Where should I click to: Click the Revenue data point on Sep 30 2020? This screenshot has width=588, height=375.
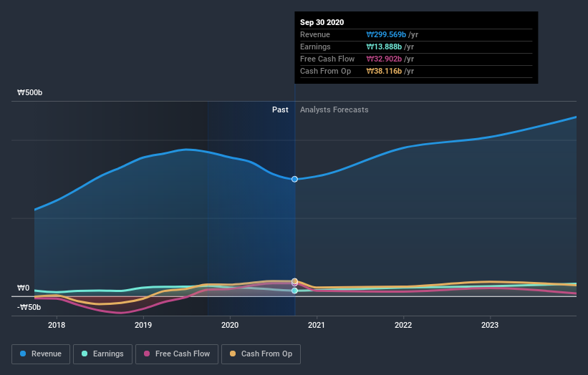click(295, 179)
